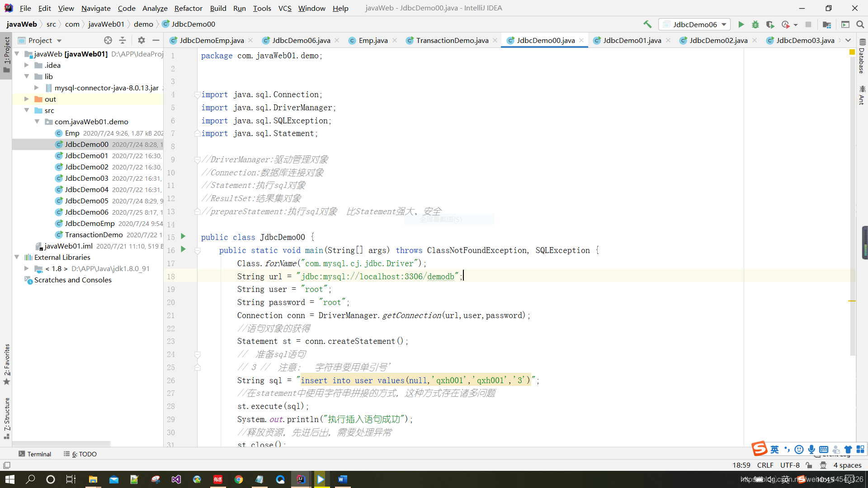Open the Refactor menu
The image size is (868, 488).
click(188, 8)
